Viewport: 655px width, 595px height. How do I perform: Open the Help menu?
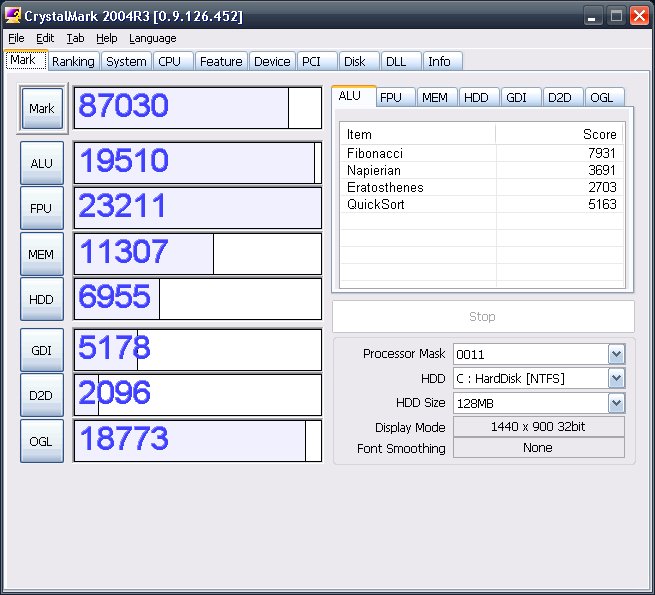click(x=107, y=38)
